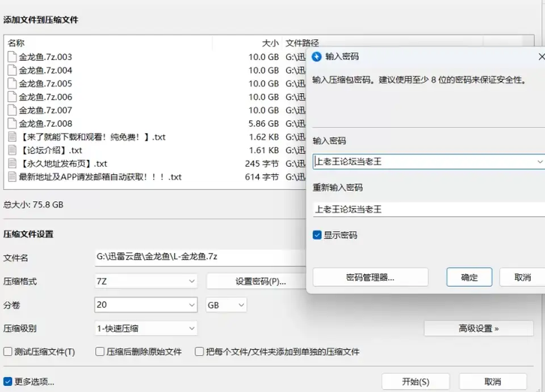
Task: Click the file icon of 金龙鱼.7z.007
Action: tap(12, 110)
